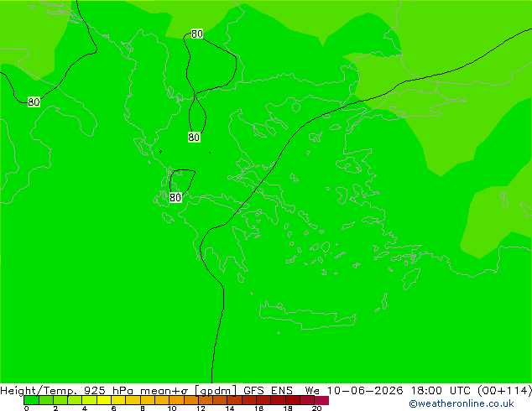
Task: Pick the green swatch above legend label 2
Action: point(60,400)
